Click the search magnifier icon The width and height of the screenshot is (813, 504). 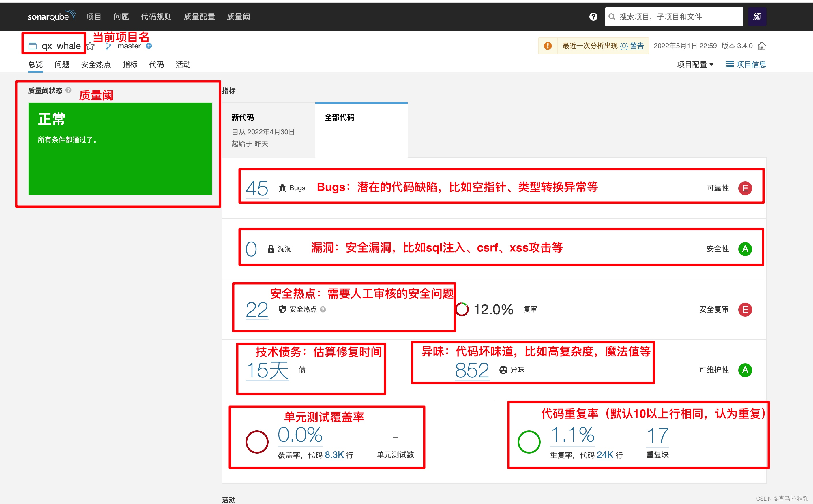tap(612, 17)
